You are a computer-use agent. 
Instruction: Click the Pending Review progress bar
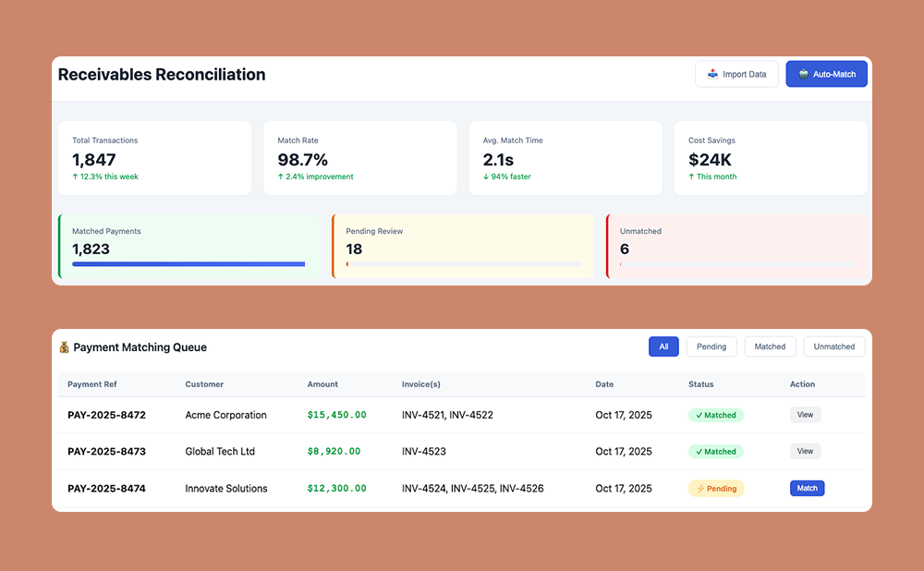tap(464, 264)
